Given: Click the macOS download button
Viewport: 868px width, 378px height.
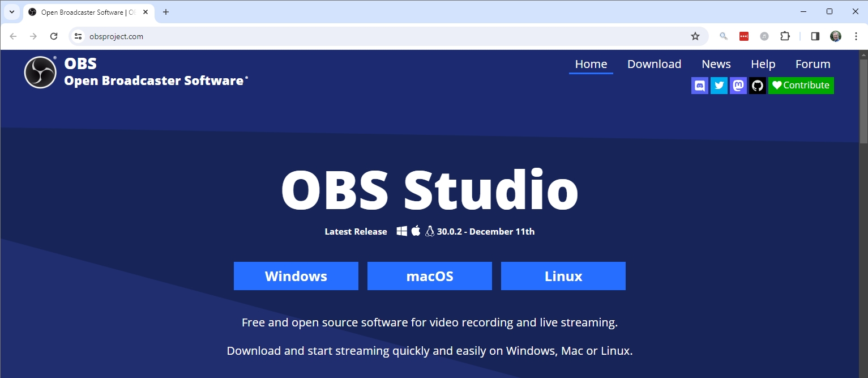Looking at the screenshot, I should (x=430, y=276).
